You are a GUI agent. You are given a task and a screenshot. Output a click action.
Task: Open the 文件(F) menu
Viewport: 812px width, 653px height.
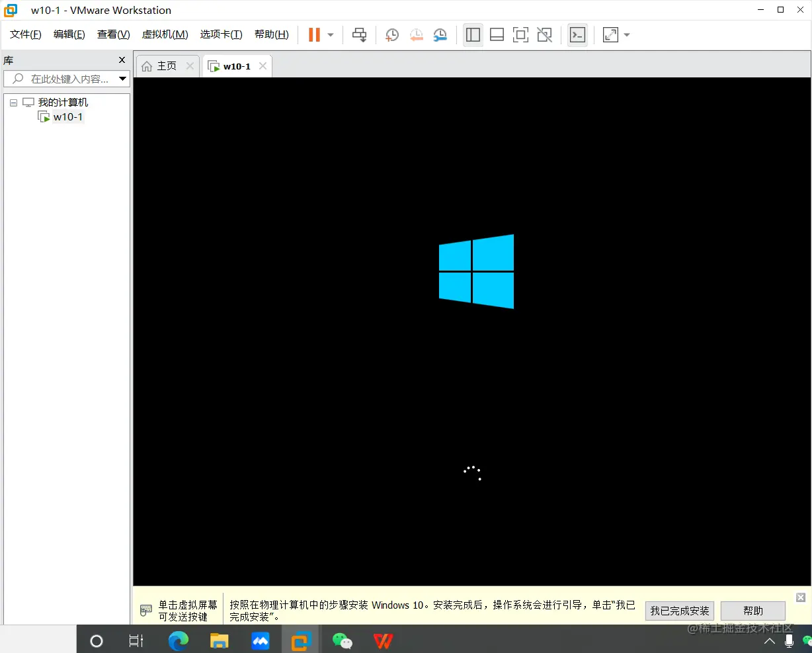click(x=26, y=34)
